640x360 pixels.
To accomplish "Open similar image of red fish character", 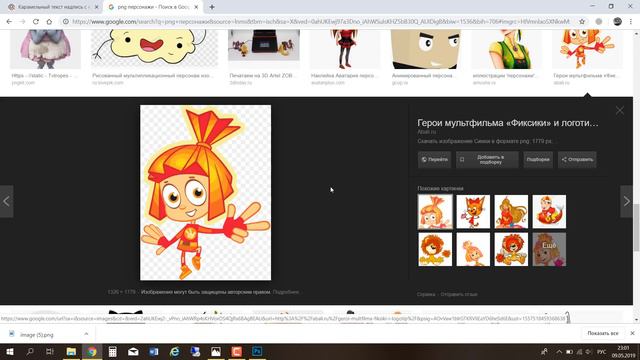I will coord(549,211).
